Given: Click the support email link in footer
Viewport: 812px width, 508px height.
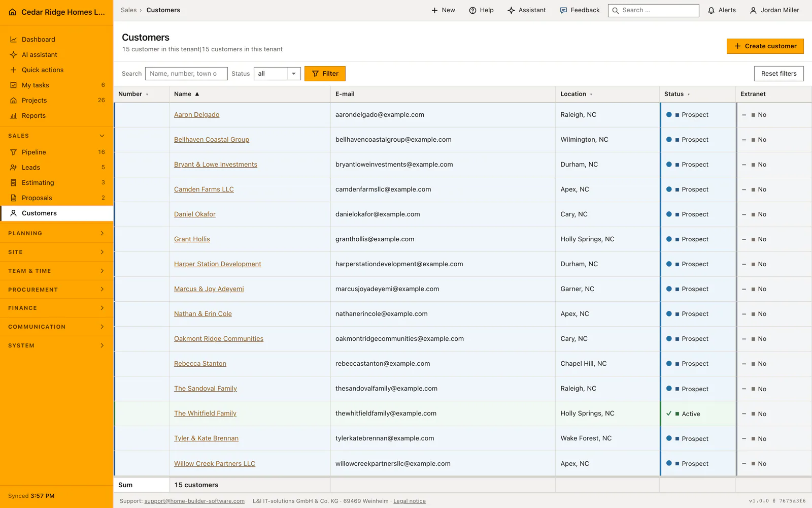Looking at the screenshot, I should click(194, 501).
